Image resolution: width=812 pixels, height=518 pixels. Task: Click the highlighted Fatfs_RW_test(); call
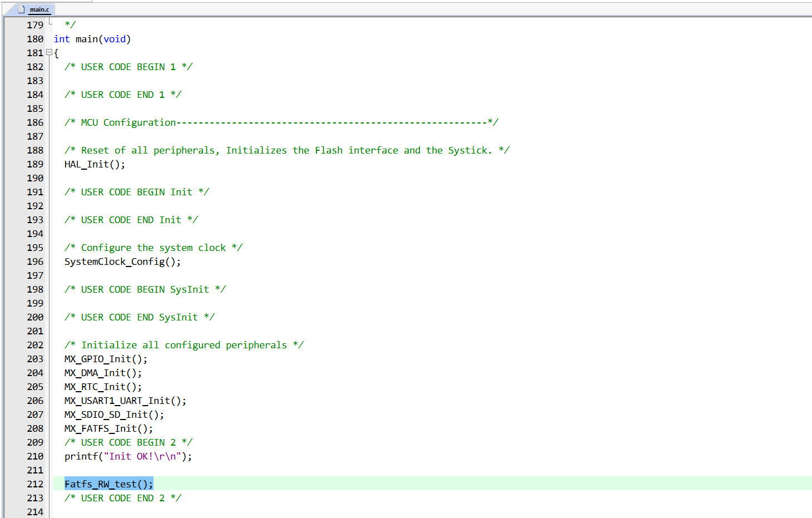(x=108, y=484)
